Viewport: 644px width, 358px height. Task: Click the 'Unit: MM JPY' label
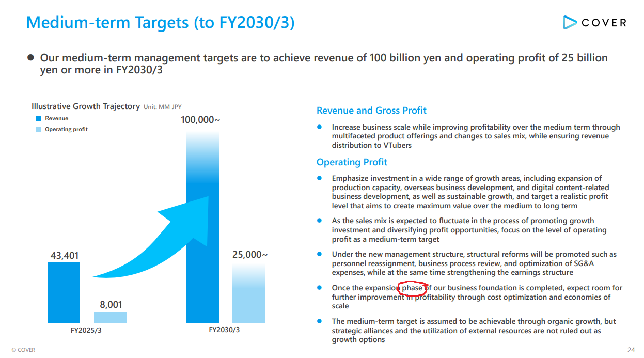click(x=163, y=107)
